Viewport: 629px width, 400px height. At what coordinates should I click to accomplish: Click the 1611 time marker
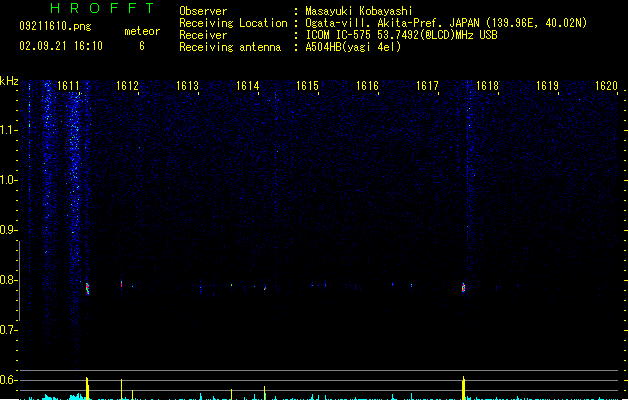click(x=68, y=86)
